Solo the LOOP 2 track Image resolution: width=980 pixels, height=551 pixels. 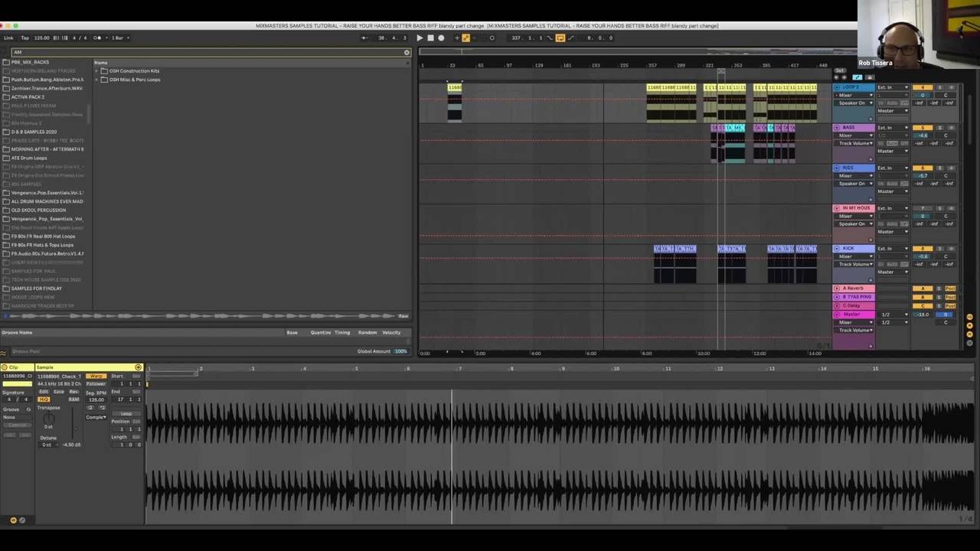[x=940, y=87]
